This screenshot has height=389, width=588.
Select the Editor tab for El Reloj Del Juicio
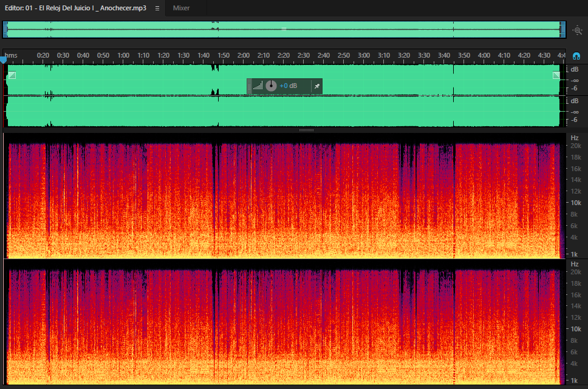pos(75,8)
